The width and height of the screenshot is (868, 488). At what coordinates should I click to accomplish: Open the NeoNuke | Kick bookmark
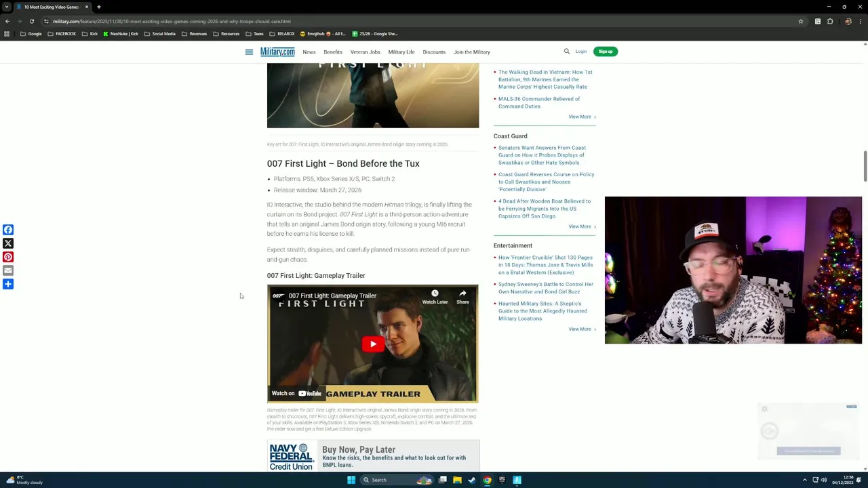point(121,34)
